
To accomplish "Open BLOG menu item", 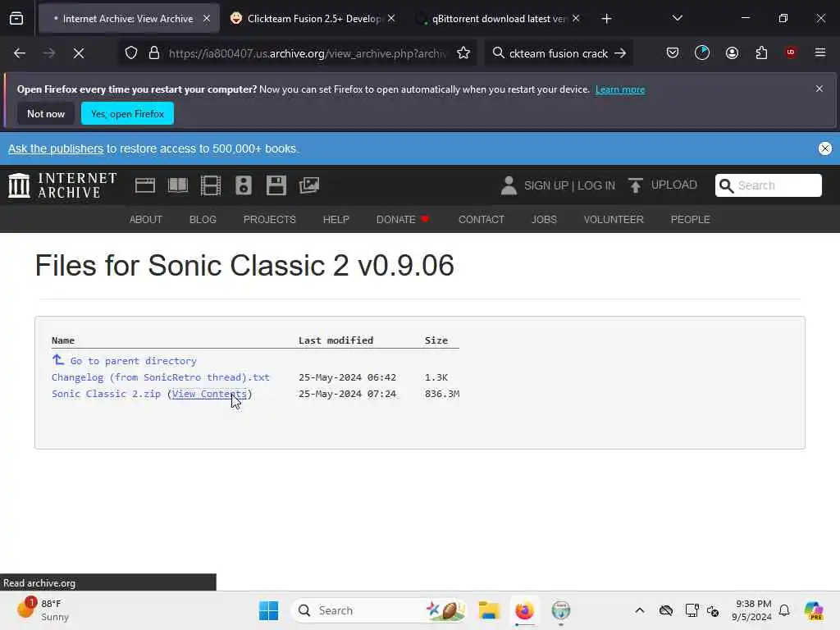I will 203,220.
